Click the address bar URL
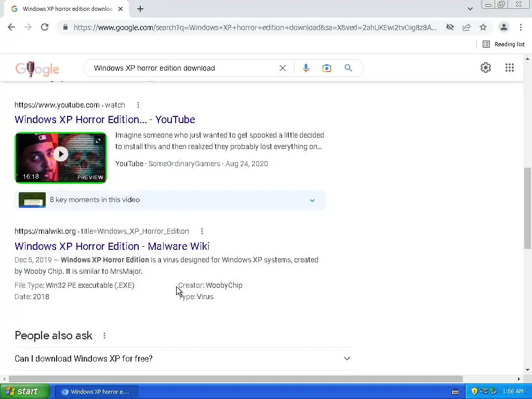Image resolution: width=532 pixels, height=399 pixels. [x=255, y=28]
